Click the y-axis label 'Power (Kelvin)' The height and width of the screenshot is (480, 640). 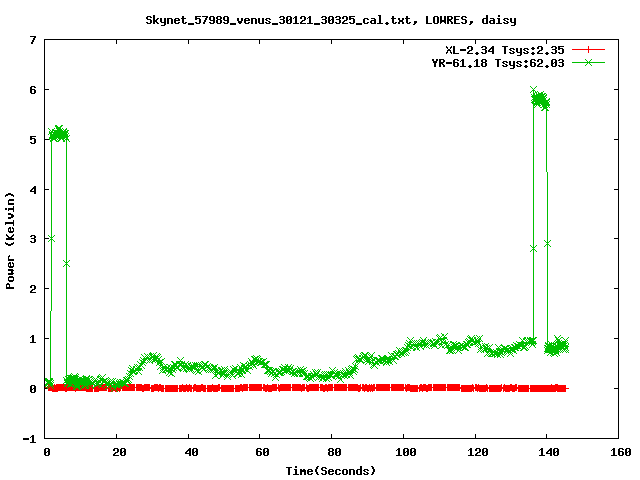[x=10, y=241]
